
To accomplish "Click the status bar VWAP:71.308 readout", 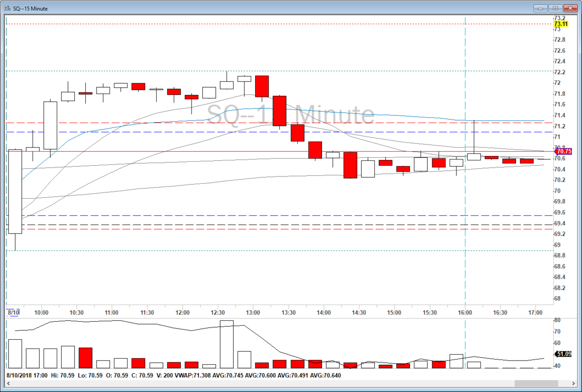I will point(192,375).
